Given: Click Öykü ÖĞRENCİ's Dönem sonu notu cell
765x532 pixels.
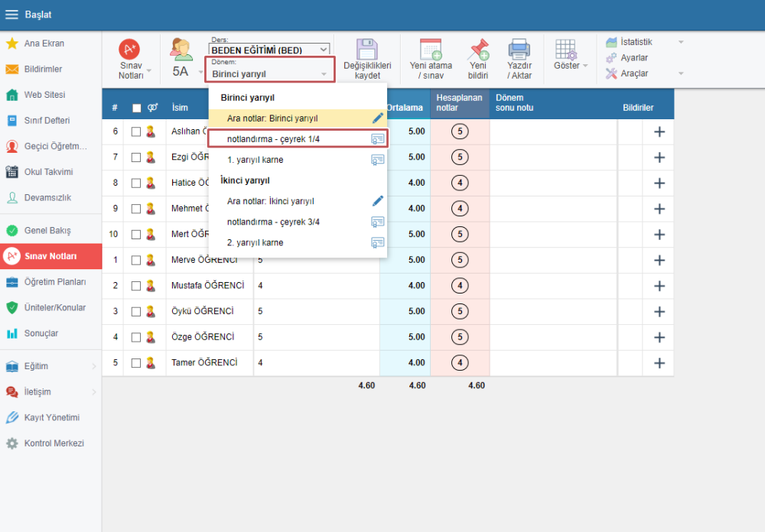Looking at the screenshot, I should click(x=553, y=312).
